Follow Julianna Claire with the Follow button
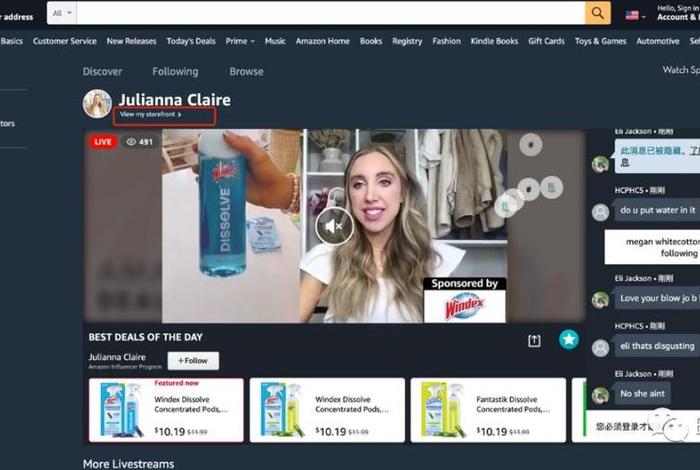Image resolution: width=700 pixels, height=470 pixels. click(x=193, y=360)
